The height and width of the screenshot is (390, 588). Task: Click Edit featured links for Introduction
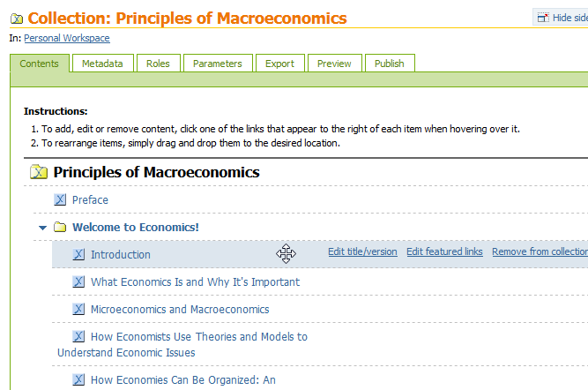pyautogui.click(x=444, y=251)
